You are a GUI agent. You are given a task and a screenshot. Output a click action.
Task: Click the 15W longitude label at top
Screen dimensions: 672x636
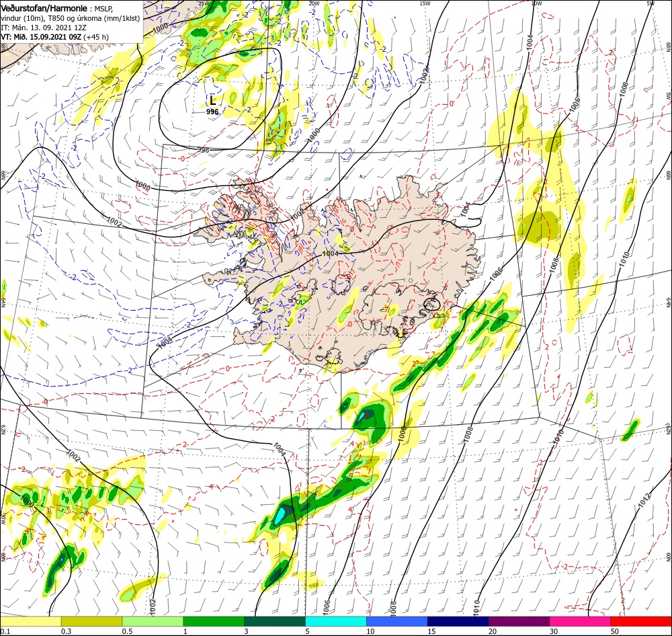(x=425, y=3)
